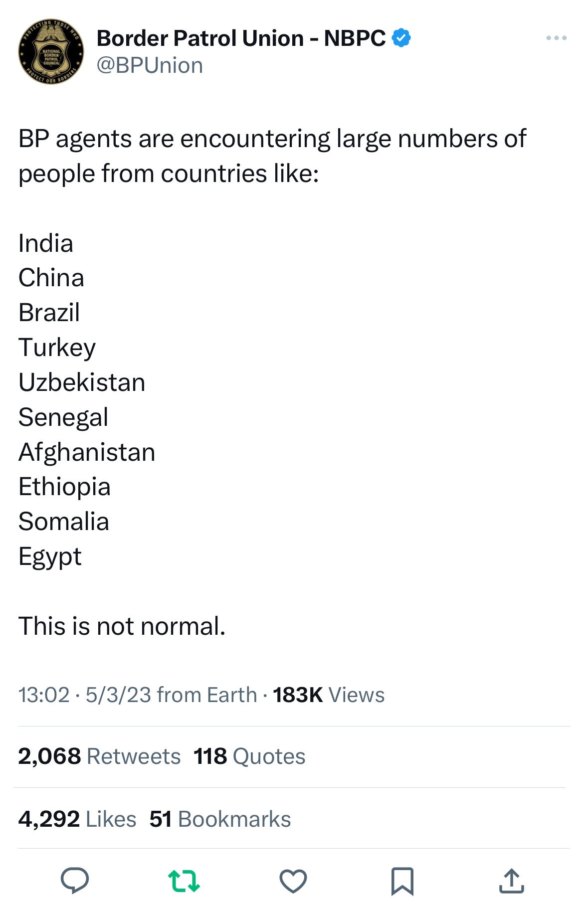The width and height of the screenshot is (588, 904).
Task: Open the share upload icon
Action: pos(511,881)
